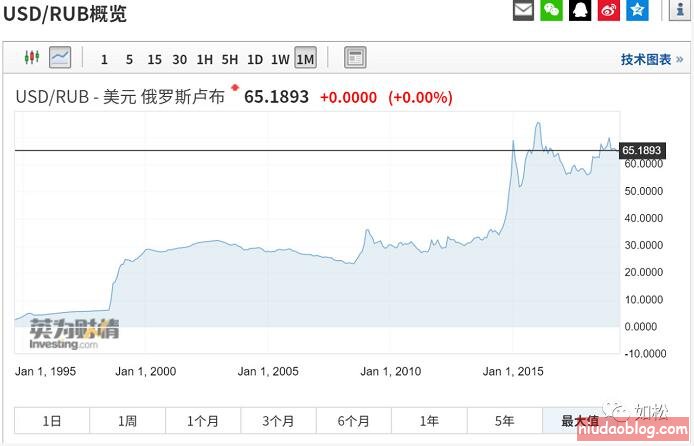This screenshot has width=694, height=446.
Task: Set chart interval to 1M
Action: point(305,59)
